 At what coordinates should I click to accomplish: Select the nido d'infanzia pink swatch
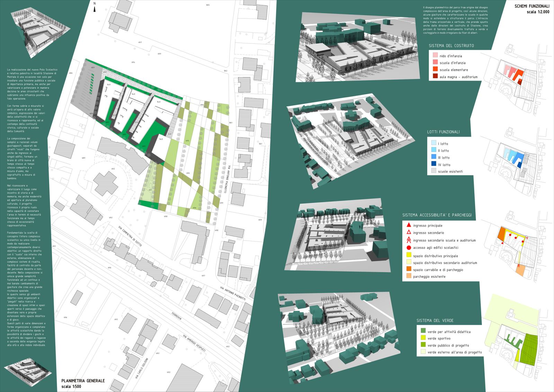[435, 55]
